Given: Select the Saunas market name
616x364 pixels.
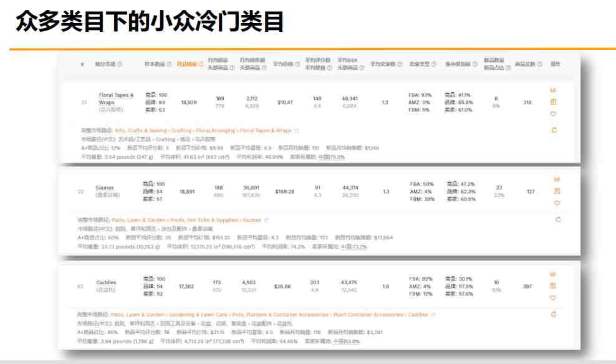Looking at the screenshot, I should pos(105,188).
